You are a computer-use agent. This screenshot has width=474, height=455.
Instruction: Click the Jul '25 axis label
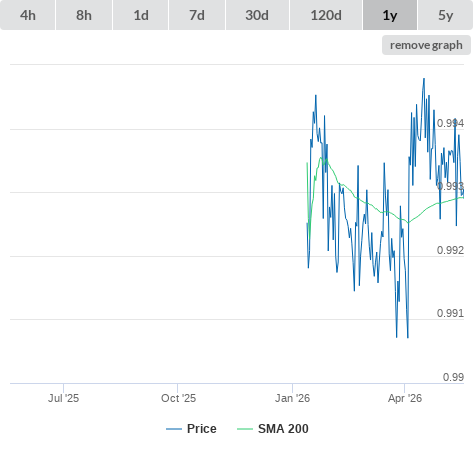[x=63, y=398]
